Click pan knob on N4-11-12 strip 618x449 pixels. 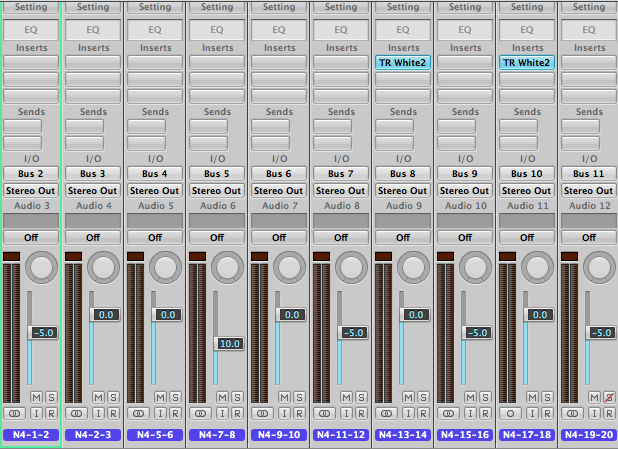coord(351,268)
